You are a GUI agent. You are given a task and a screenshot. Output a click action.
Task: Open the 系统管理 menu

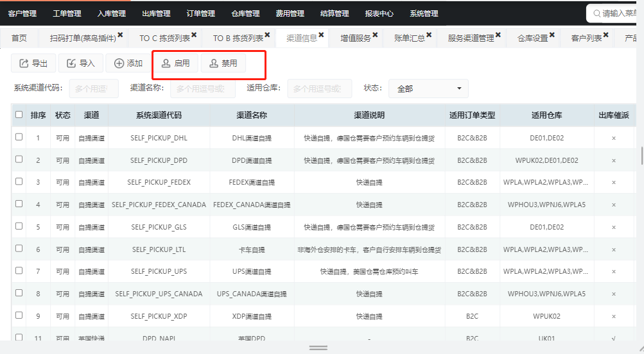coord(424,13)
